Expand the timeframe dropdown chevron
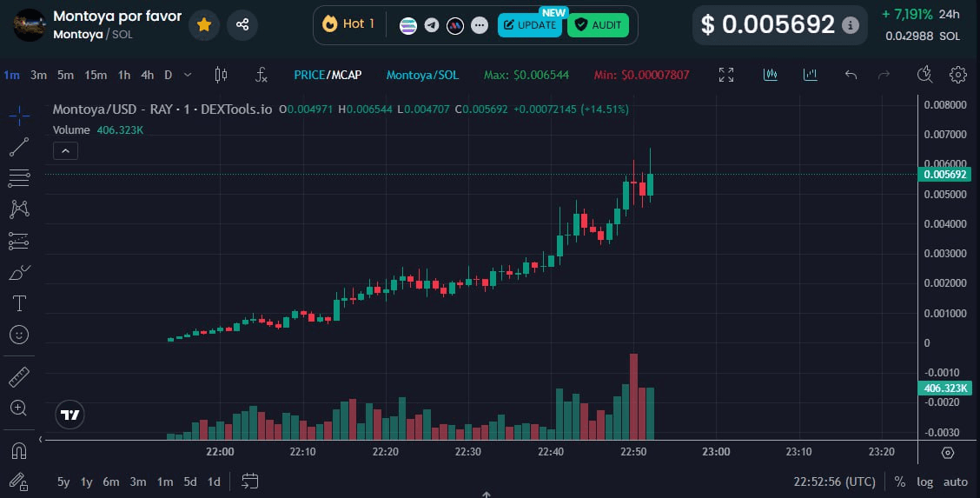 pos(188,75)
